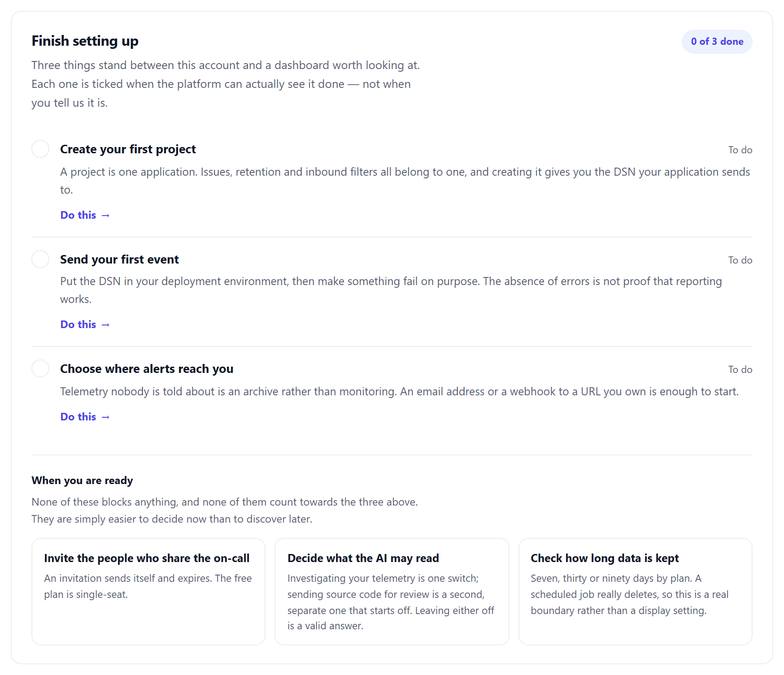
Task: Click the Send your first event heading
Action: pyautogui.click(x=119, y=260)
